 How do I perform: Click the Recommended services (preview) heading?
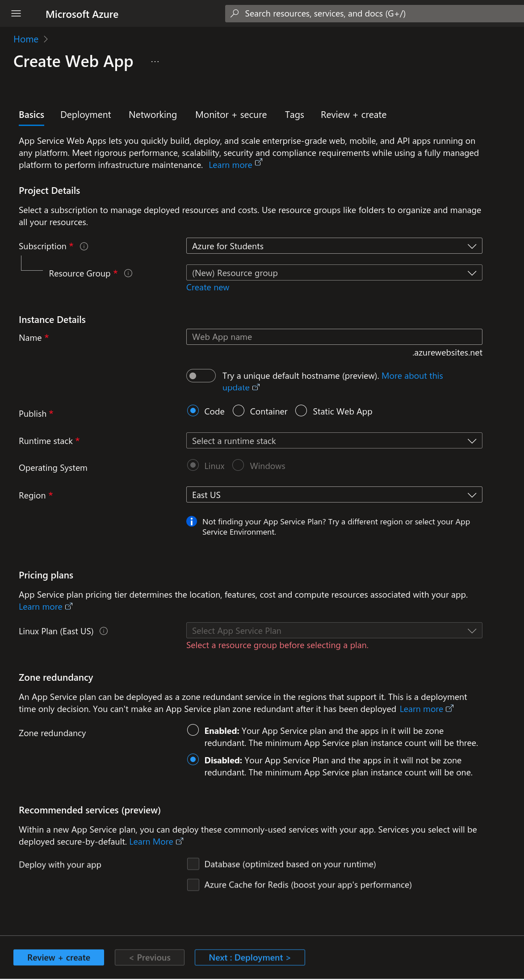[90, 810]
